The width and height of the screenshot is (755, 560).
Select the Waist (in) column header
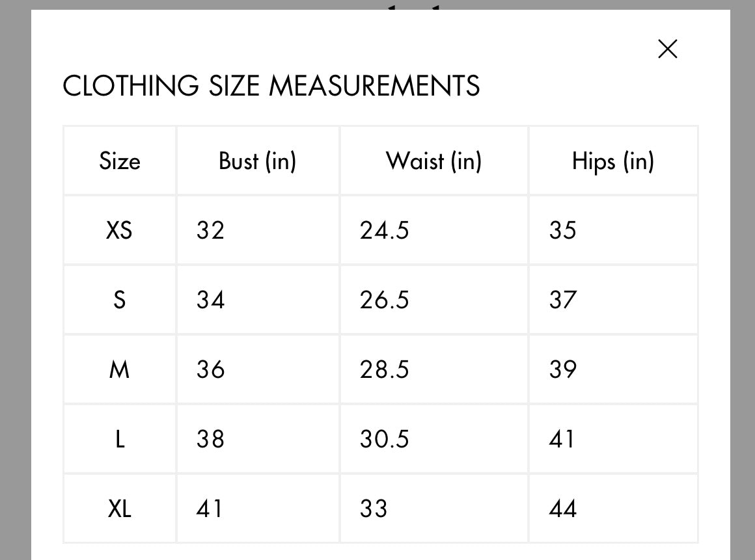[433, 161]
